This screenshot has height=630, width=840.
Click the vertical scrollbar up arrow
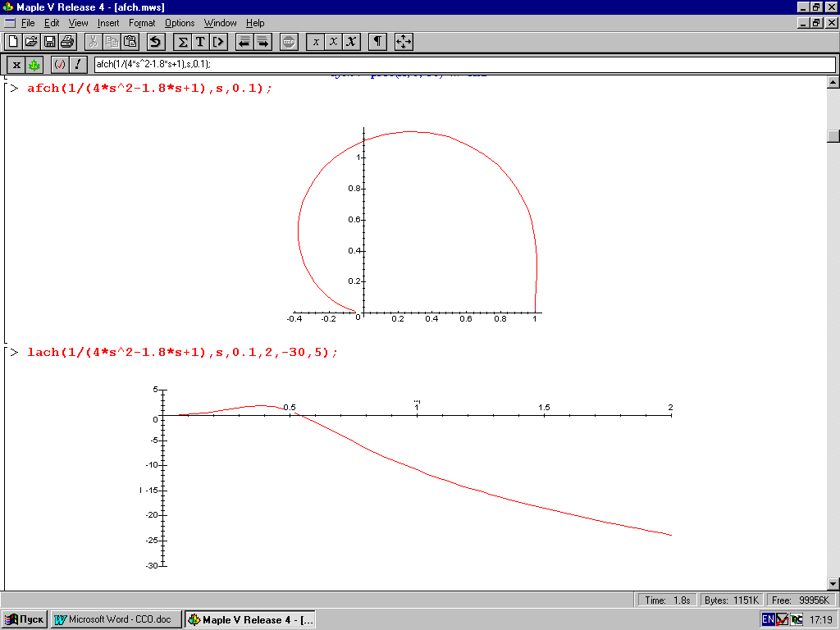point(833,82)
